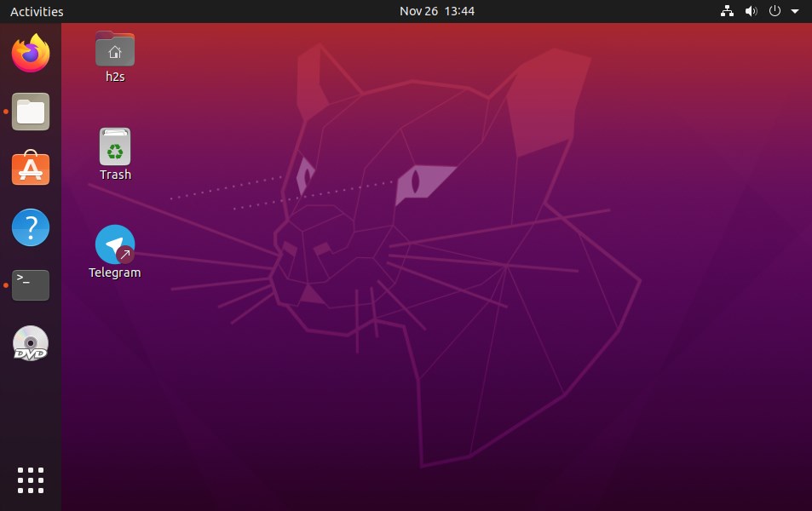Launch the Files file manager
Viewport: 812px width, 511px height.
click(30, 112)
